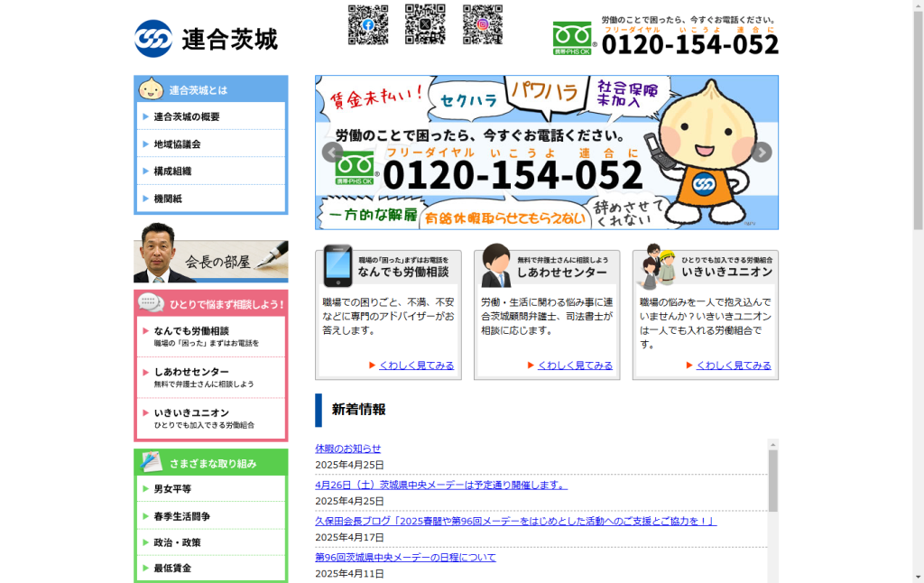Image resolution: width=924 pixels, height=583 pixels.
Task: Click the news list scrollbar
Action: [x=772, y=480]
